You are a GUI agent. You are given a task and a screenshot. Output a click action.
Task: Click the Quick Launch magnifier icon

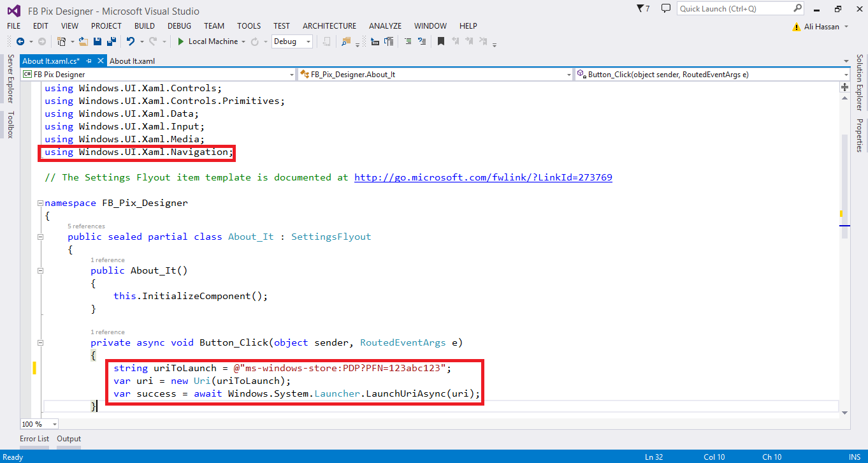point(797,8)
